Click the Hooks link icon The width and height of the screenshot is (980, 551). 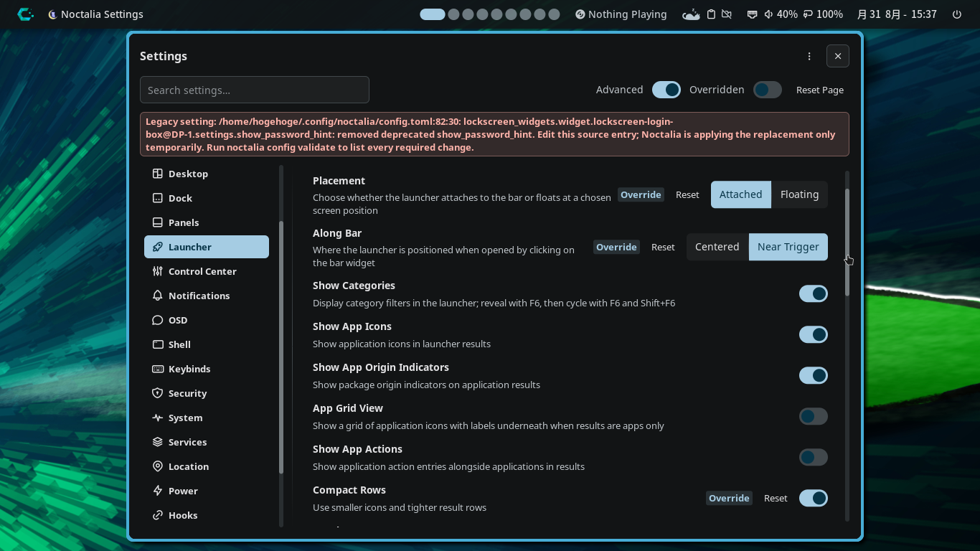point(158,515)
